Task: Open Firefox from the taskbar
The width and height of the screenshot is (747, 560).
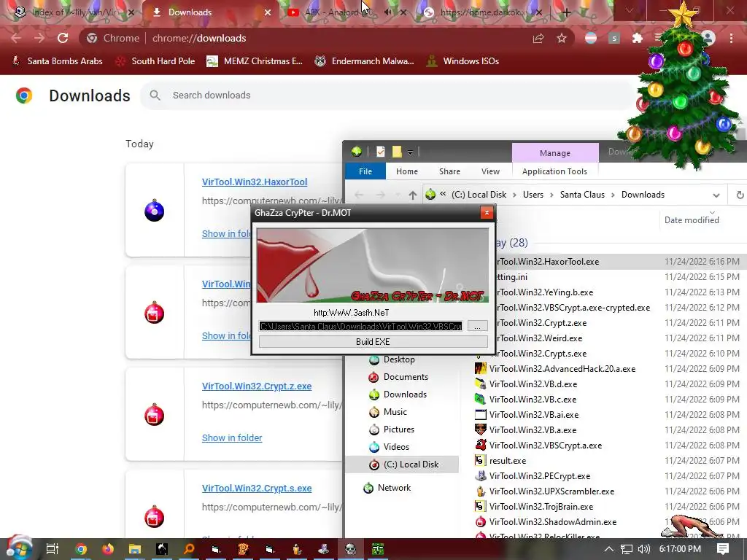Action: (108, 549)
